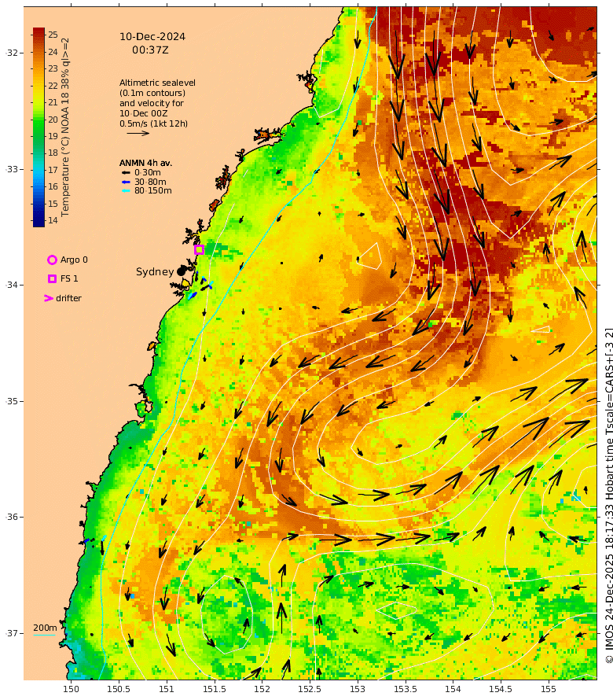Image resolution: width=613 pixels, height=700 pixels.
Task: Click the 'ANMN 4h av.' heading
Action: coord(145,163)
